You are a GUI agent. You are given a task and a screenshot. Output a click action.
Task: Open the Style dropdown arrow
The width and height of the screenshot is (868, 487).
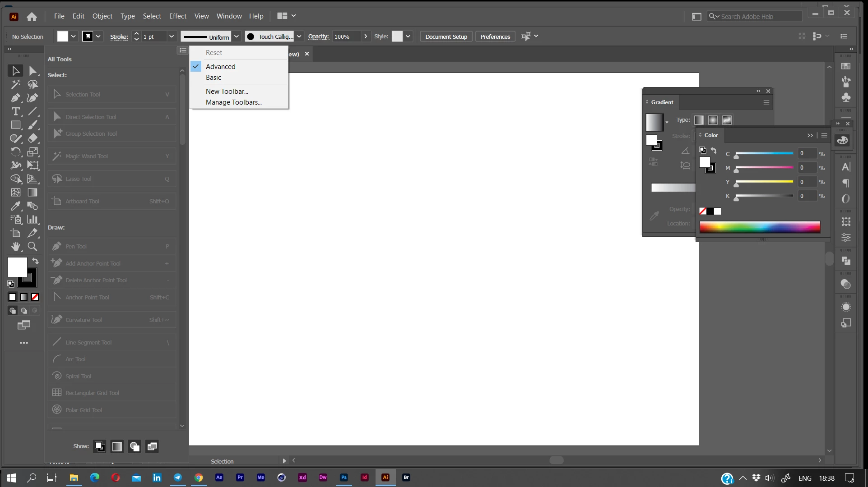408,37
